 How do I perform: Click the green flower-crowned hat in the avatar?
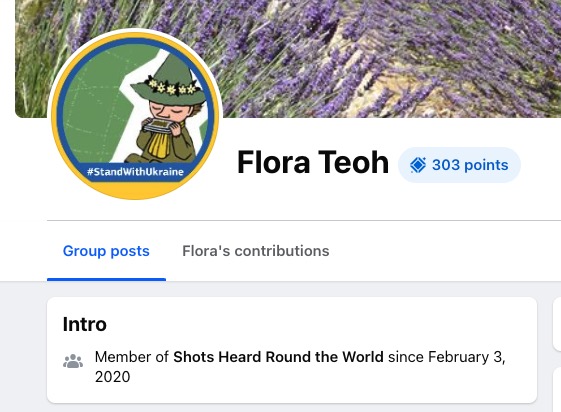170,80
